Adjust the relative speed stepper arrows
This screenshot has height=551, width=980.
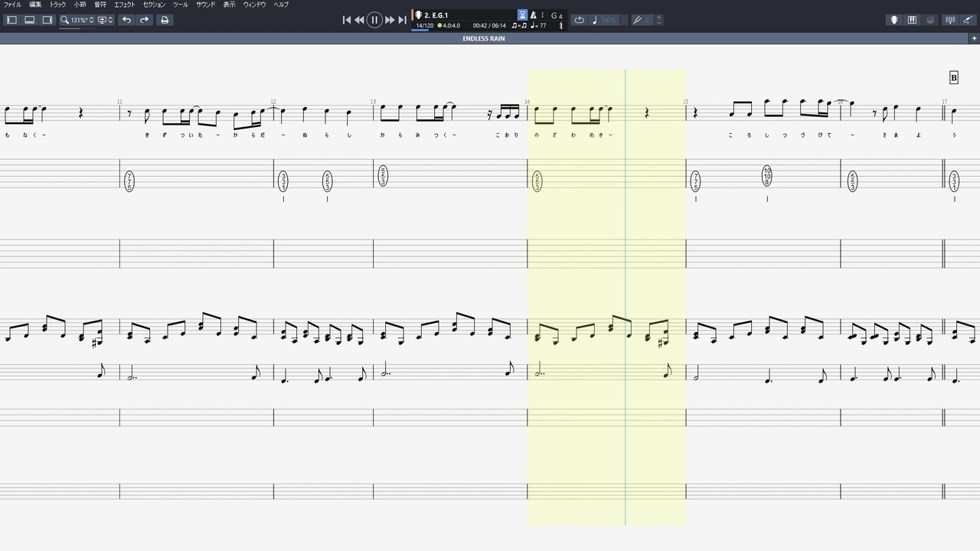pyautogui.click(x=624, y=20)
